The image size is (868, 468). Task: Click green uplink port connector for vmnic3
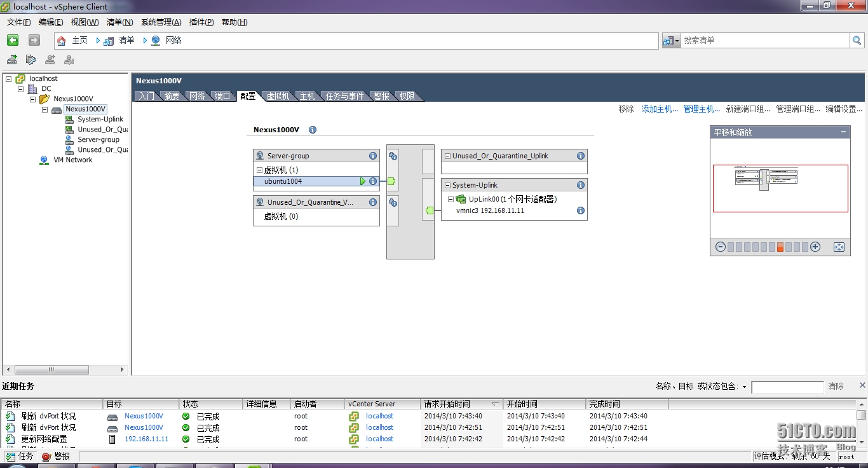pos(430,210)
